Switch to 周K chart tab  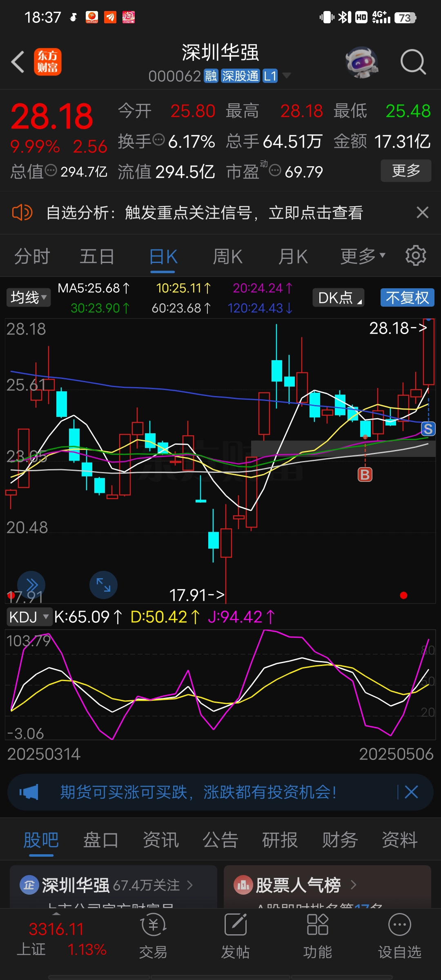228,256
